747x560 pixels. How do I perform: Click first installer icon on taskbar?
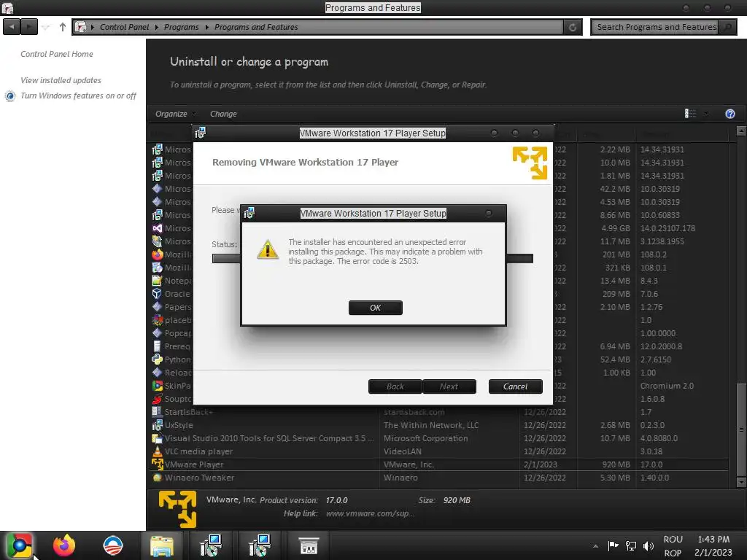211,545
